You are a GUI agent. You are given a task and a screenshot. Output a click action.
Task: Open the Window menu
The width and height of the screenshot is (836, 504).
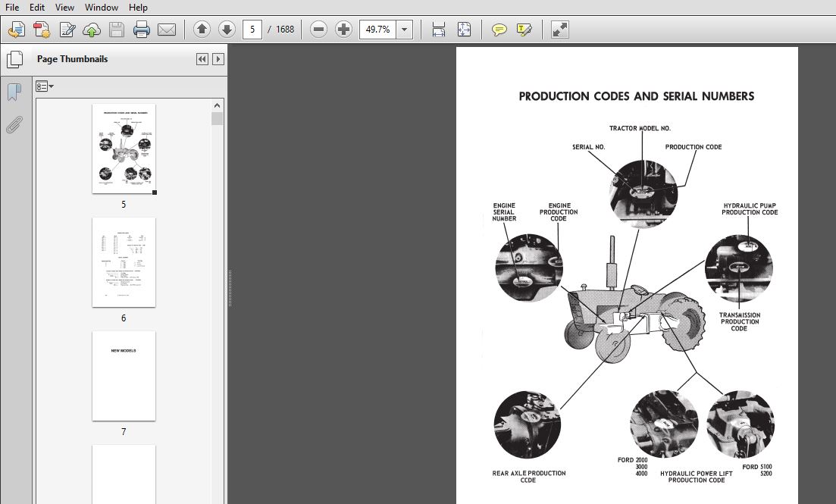pos(102,8)
